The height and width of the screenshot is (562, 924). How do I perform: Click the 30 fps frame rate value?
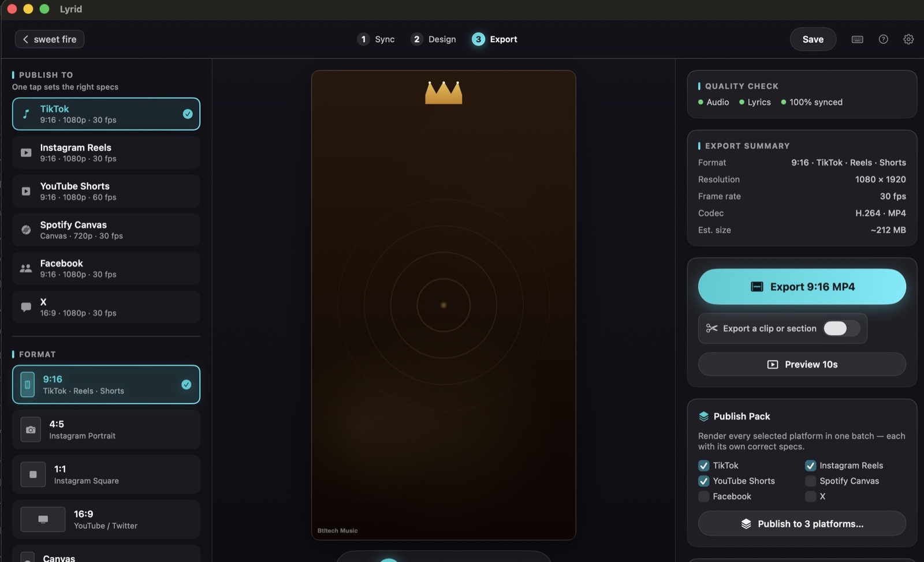coord(893,196)
